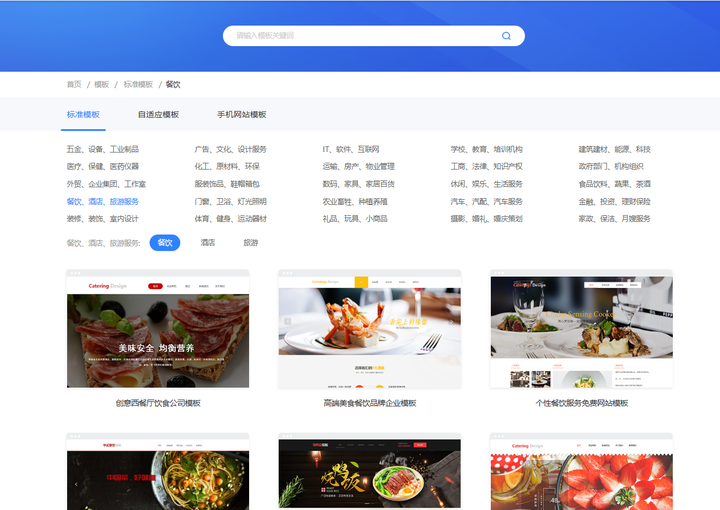This screenshot has height=510, width=720.
Task: Click 个性餐饮服务免费网站模板 title text
Action: point(581,404)
